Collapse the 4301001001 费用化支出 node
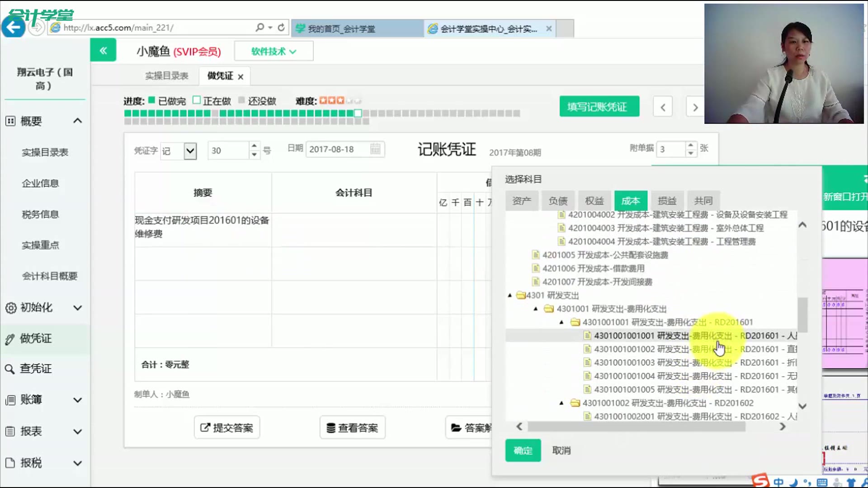This screenshot has height=488, width=868. (561, 322)
